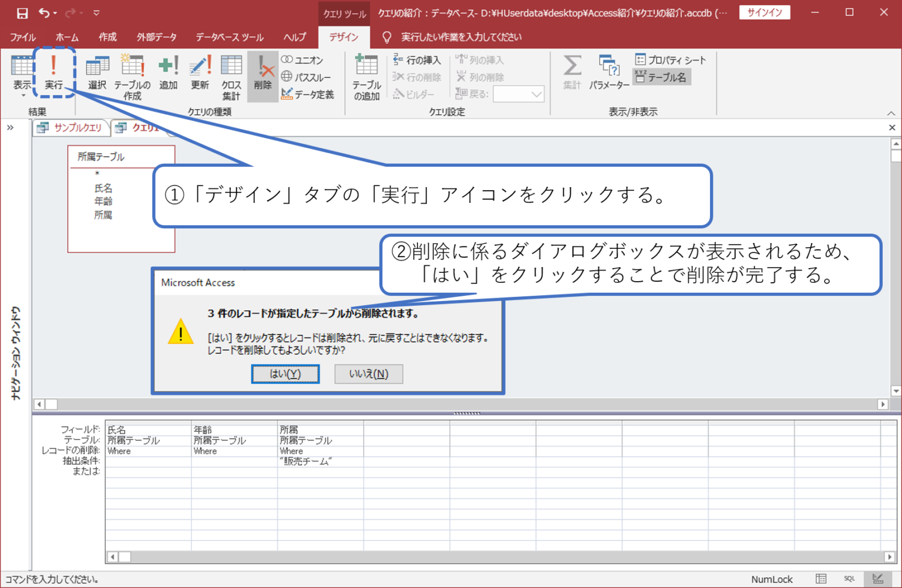Click the 氏名 field cell in grid
The width and height of the screenshot is (902, 588).
click(x=148, y=430)
